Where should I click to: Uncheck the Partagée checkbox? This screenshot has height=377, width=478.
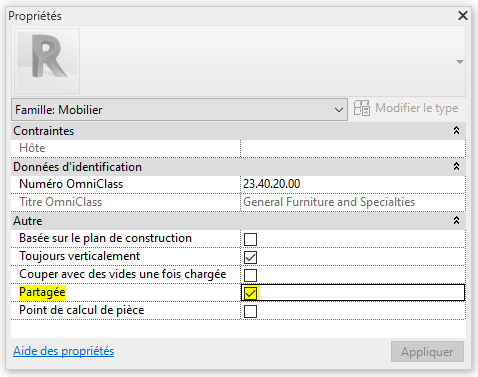250,293
